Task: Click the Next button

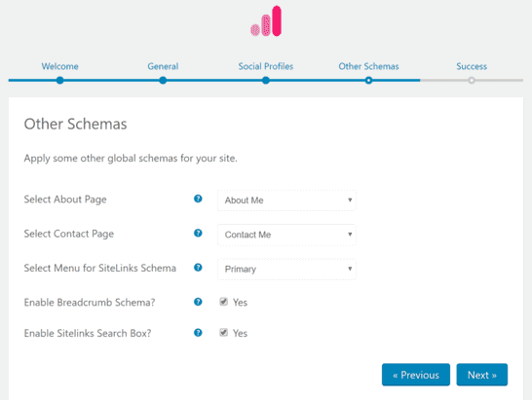Action: point(481,375)
